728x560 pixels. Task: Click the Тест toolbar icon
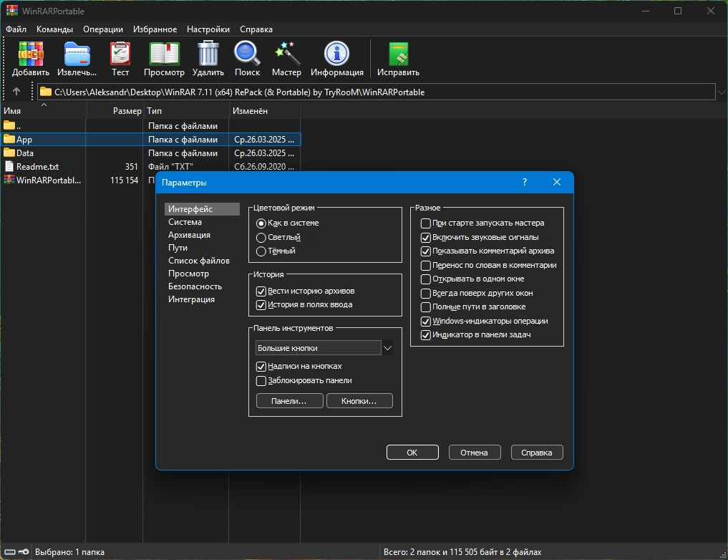(120, 54)
